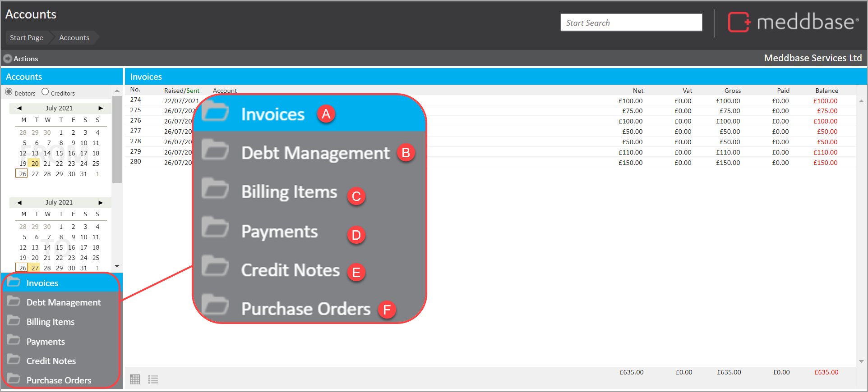Screen dimensions: 868x392
Task: Click the Actions menu label
Action: tap(26, 59)
